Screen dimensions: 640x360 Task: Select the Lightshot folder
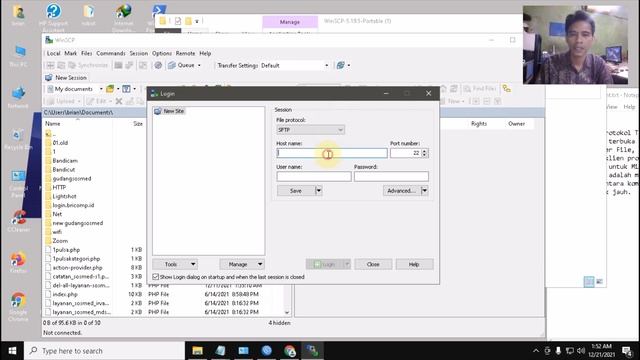[64, 196]
